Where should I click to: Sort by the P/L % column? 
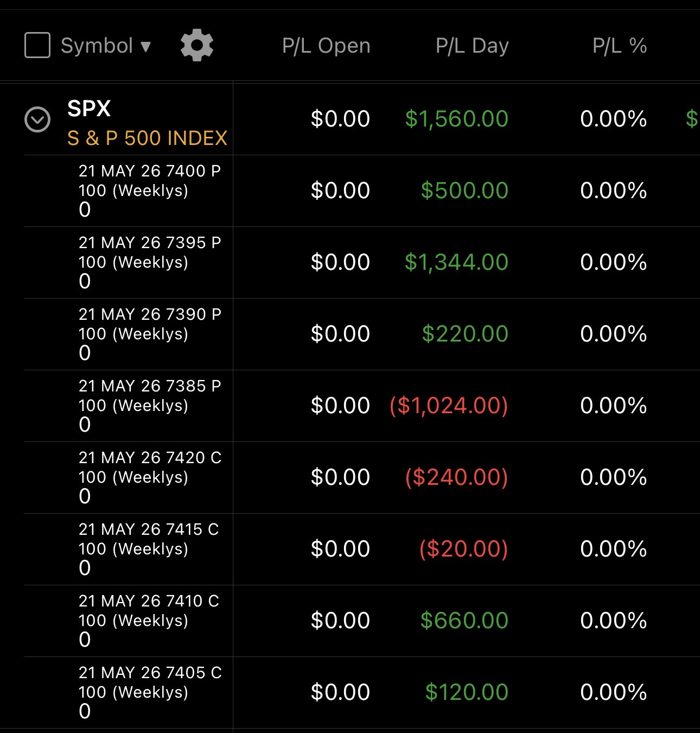click(x=620, y=46)
